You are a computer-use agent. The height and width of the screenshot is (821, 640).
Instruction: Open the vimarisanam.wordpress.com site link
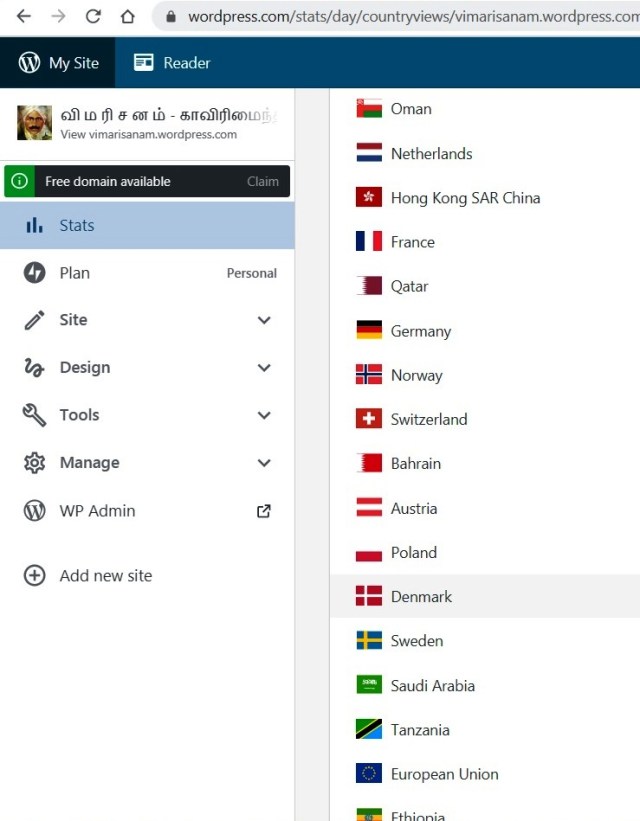tap(148, 134)
